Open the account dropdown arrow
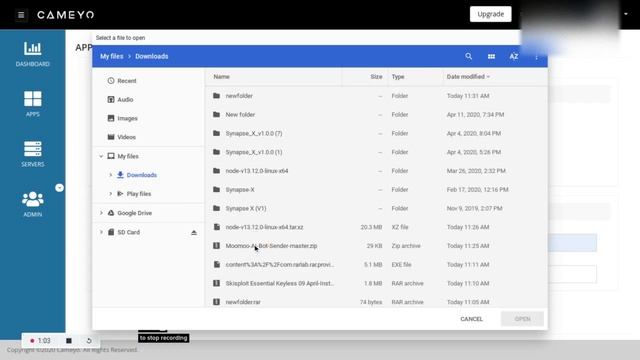Image resolution: width=640 pixels, height=360 pixels. tap(626, 14)
